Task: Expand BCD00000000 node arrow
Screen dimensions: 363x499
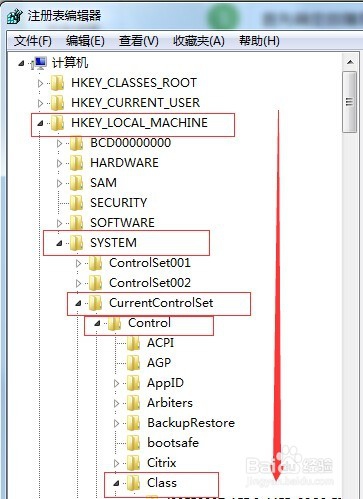Action: [x=59, y=143]
